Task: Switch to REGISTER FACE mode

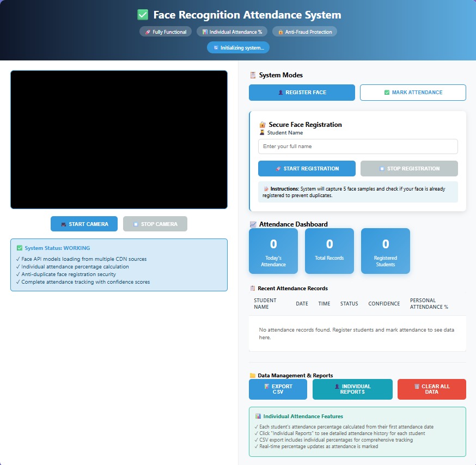Action: 302,93
